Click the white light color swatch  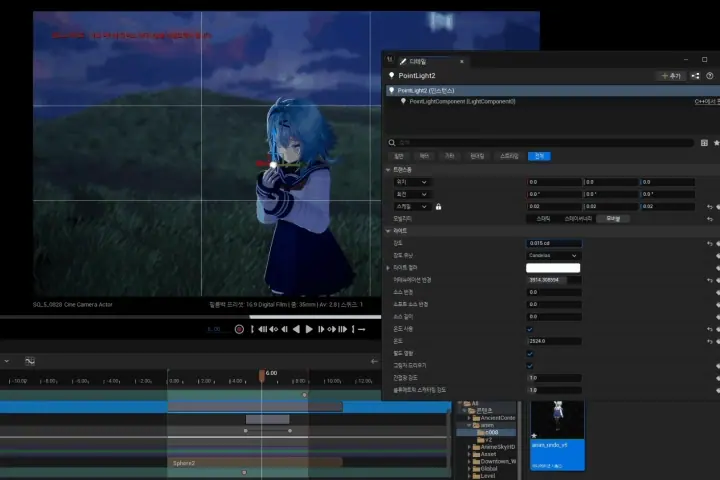[553, 268]
